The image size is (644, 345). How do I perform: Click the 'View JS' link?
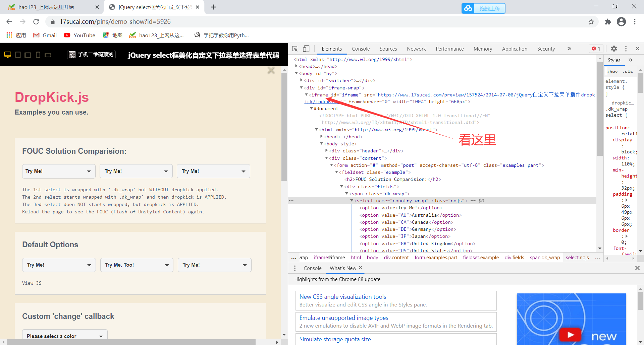coord(32,283)
